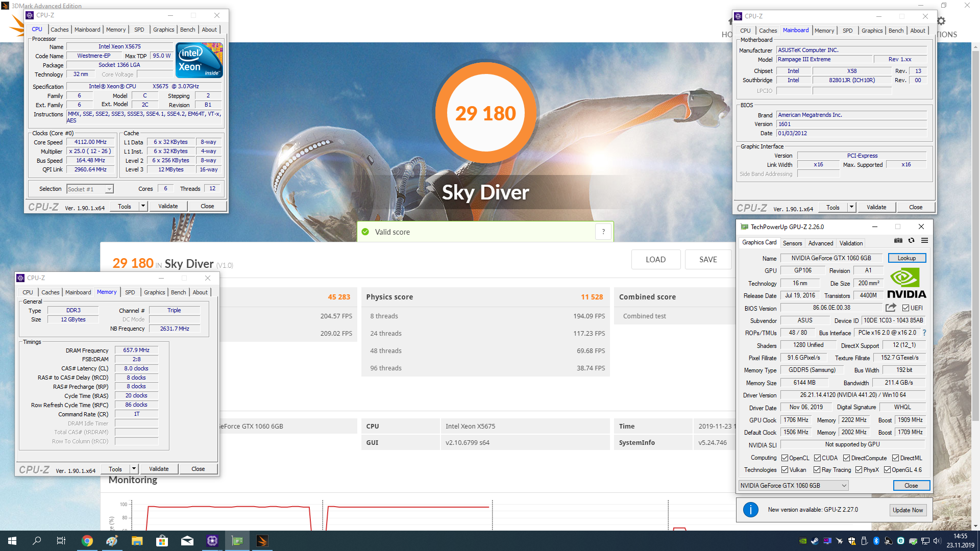Click the volume speaker tray icon
Screen dimensions: 980x551
(937, 541)
